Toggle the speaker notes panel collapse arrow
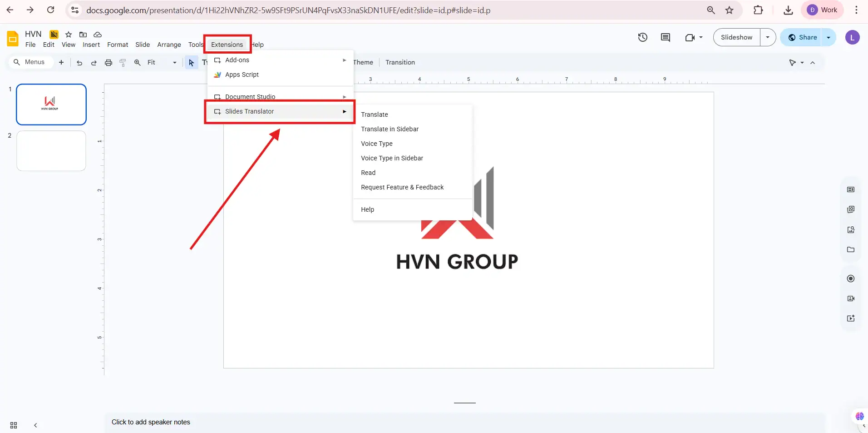The image size is (868, 433). pos(35,425)
